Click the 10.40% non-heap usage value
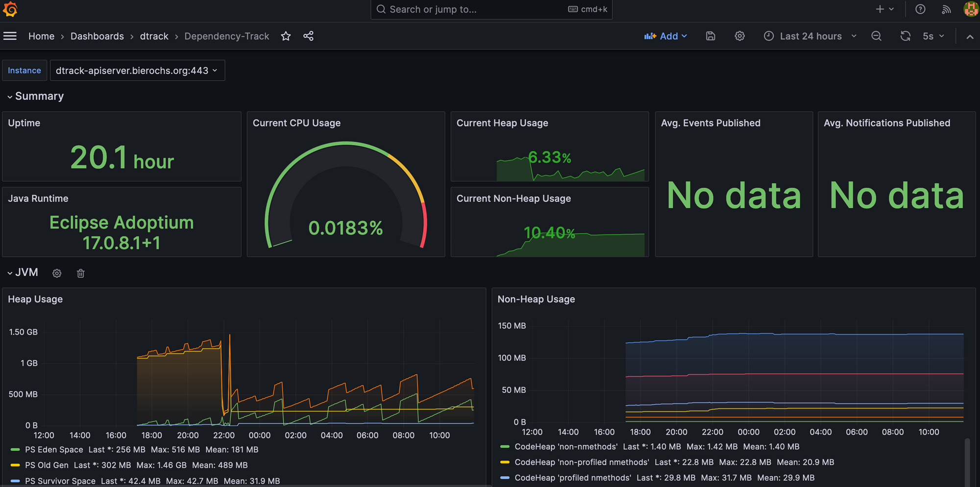 [549, 232]
